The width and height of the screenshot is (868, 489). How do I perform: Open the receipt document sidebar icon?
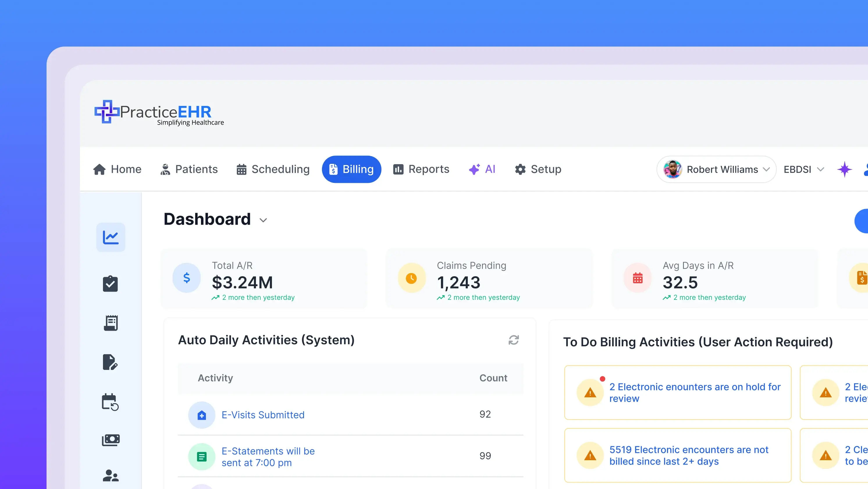[x=111, y=323]
